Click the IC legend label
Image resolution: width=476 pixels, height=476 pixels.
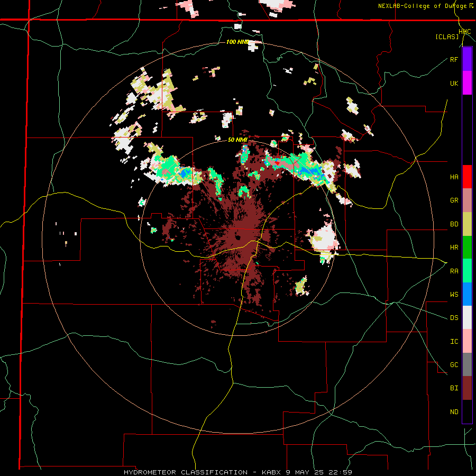tap(454, 342)
